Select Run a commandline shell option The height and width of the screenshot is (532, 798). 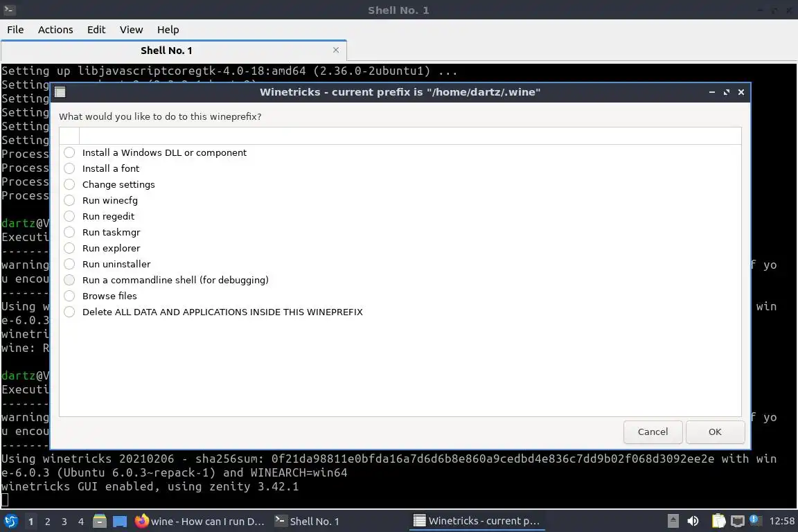[x=69, y=280]
